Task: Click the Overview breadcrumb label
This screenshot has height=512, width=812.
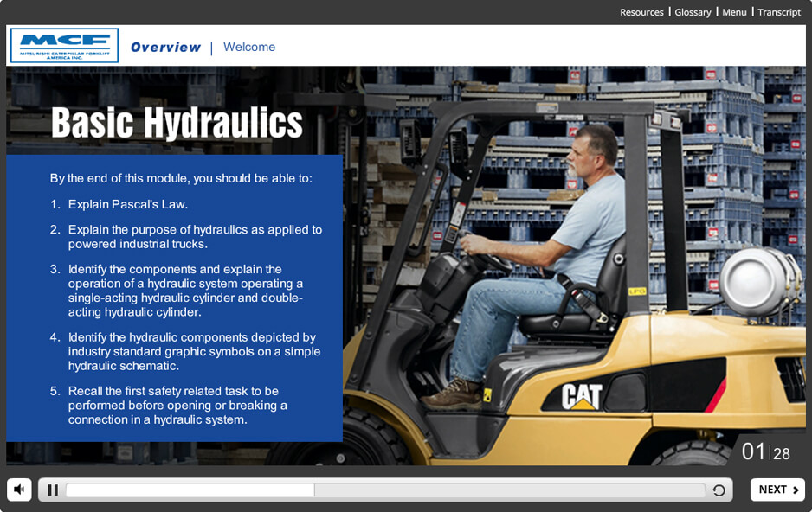Action: [x=165, y=48]
